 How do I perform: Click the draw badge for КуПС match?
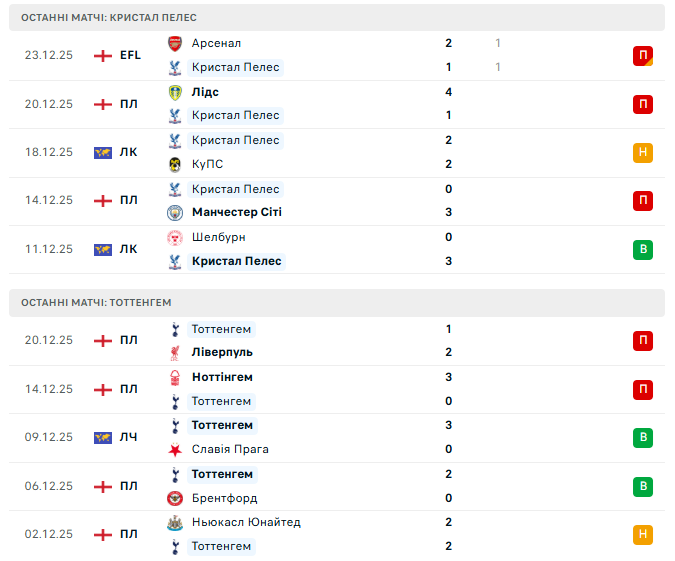(643, 152)
